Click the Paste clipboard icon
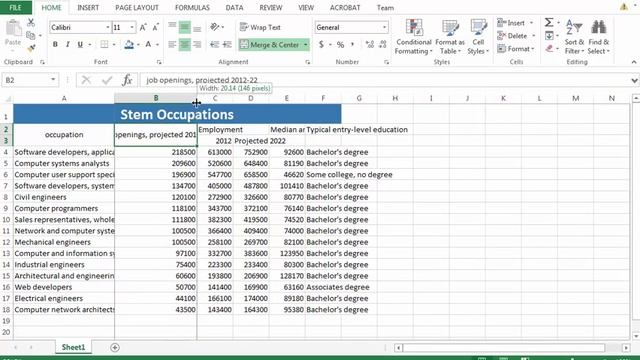This screenshot has width=640, height=360. pos(13,29)
